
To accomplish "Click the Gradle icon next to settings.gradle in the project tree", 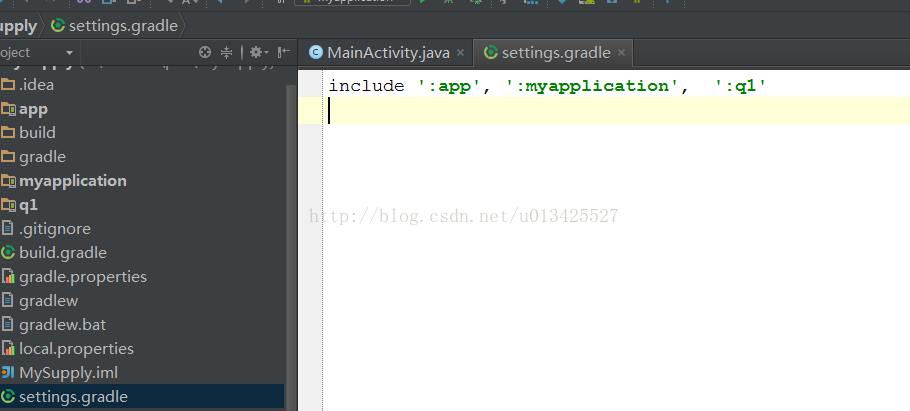I will click(x=8, y=397).
